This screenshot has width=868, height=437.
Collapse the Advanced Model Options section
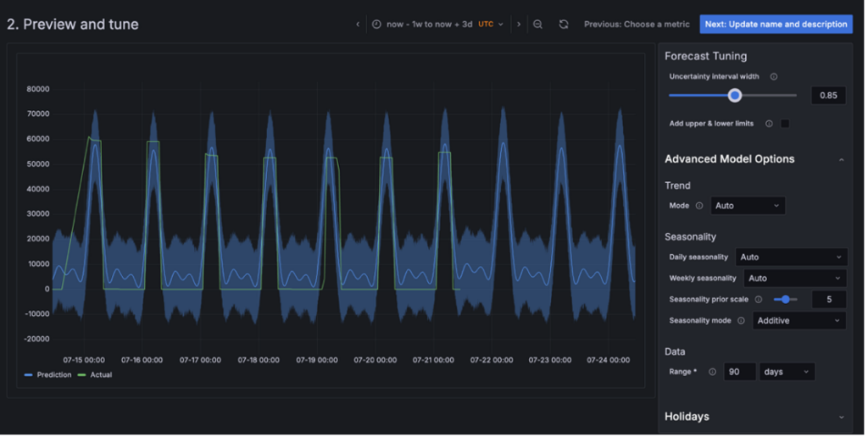pyautogui.click(x=841, y=160)
